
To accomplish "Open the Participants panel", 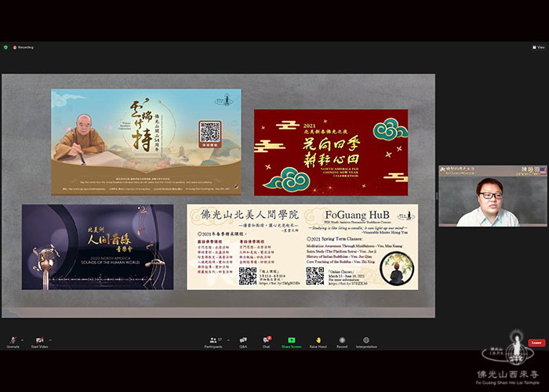I will click(x=213, y=342).
